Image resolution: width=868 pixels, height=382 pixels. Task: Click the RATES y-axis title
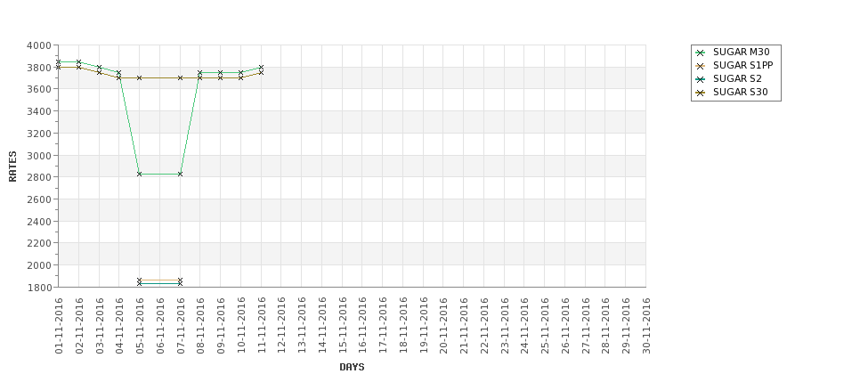click(x=12, y=167)
